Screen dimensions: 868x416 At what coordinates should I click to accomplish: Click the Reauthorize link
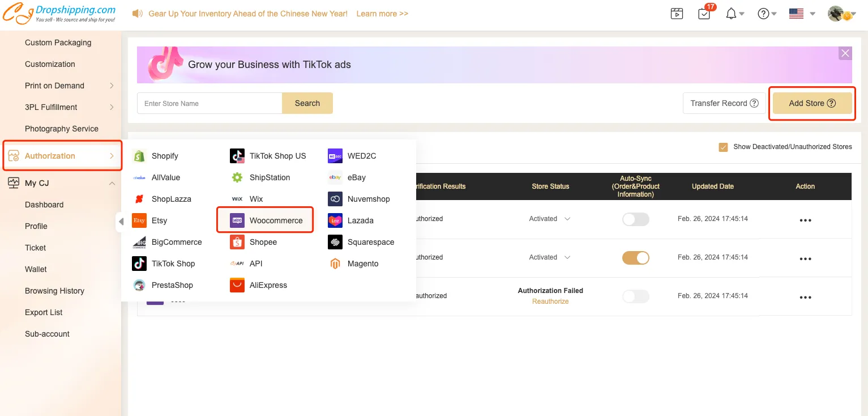[550, 302]
